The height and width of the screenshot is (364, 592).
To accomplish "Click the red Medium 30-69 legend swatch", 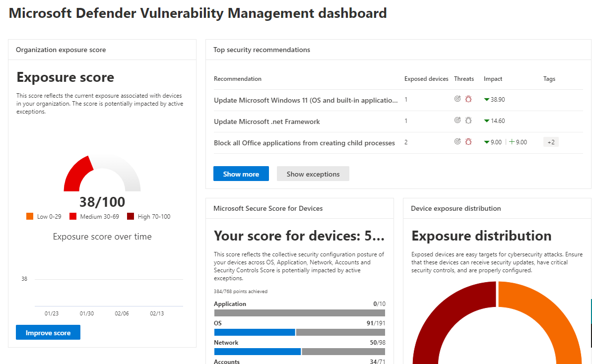I will pyautogui.click(x=73, y=216).
